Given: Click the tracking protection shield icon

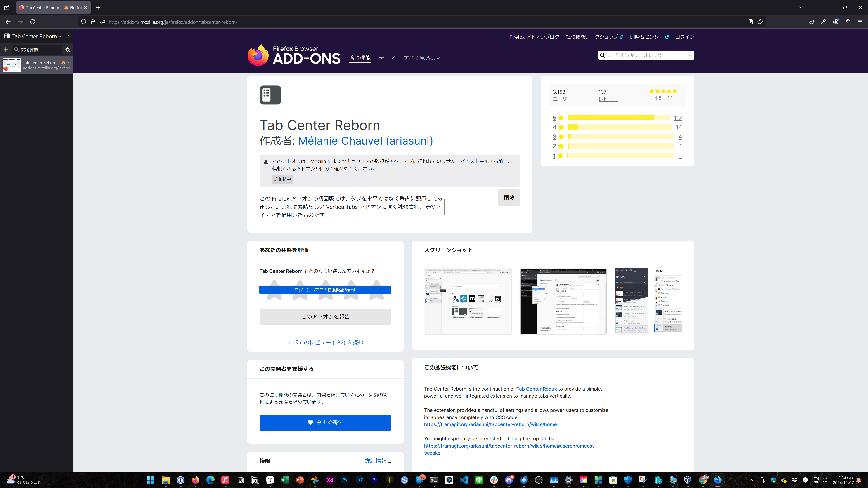Looking at the screenshot, I should point(84,22).
